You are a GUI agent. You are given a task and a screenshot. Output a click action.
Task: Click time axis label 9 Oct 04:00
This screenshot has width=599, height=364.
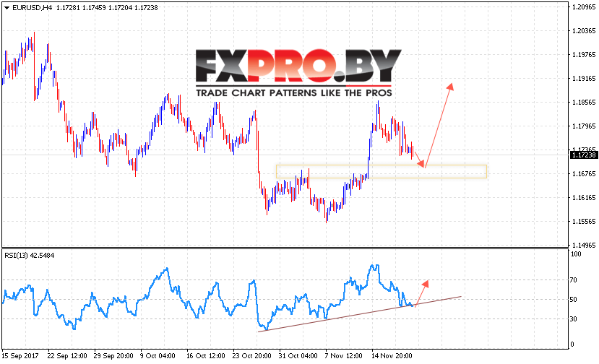pyautogui.click(x=158, y=355)
